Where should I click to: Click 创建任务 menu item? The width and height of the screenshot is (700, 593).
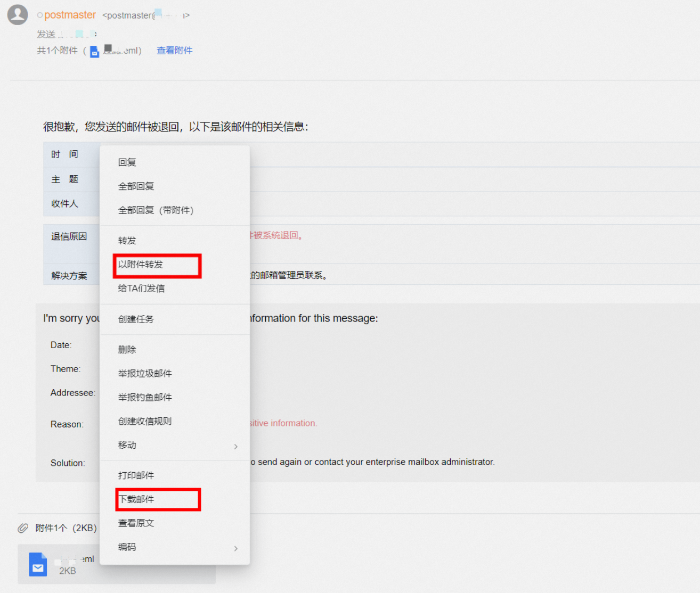(136, 319)
